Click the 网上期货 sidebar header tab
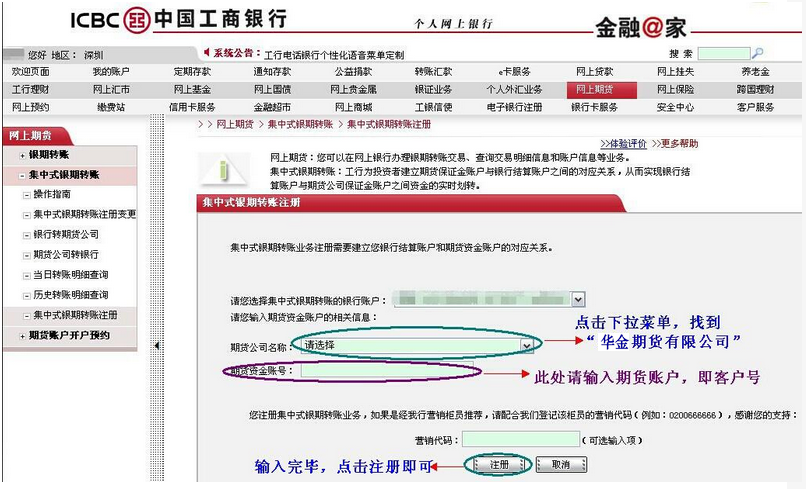Screen dimensions: 806x489 coord(36,136)
